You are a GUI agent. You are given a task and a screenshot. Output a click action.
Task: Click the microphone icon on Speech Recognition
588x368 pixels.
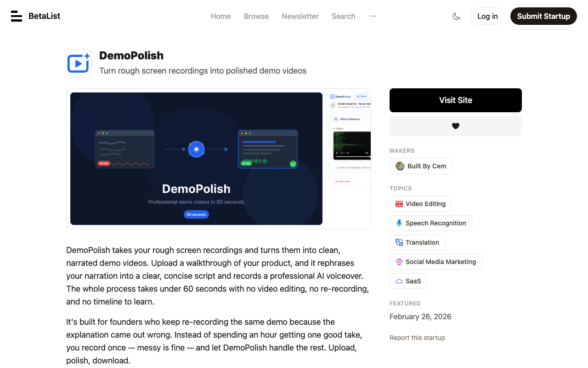[399, 223]
